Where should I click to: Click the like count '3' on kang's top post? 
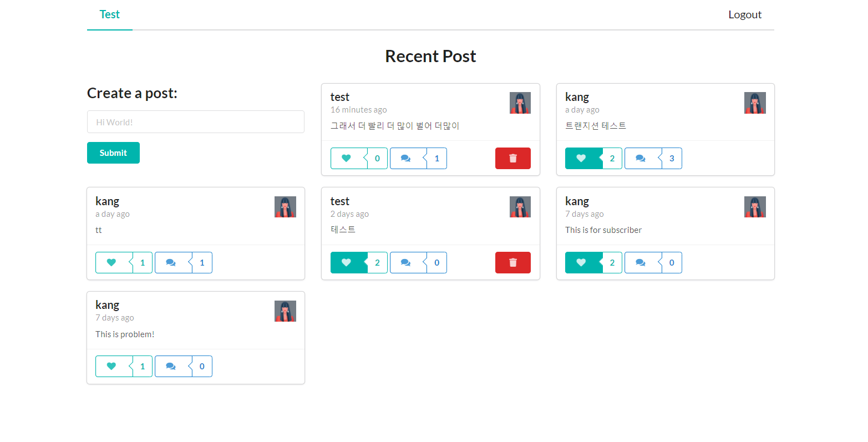[672, 158]
